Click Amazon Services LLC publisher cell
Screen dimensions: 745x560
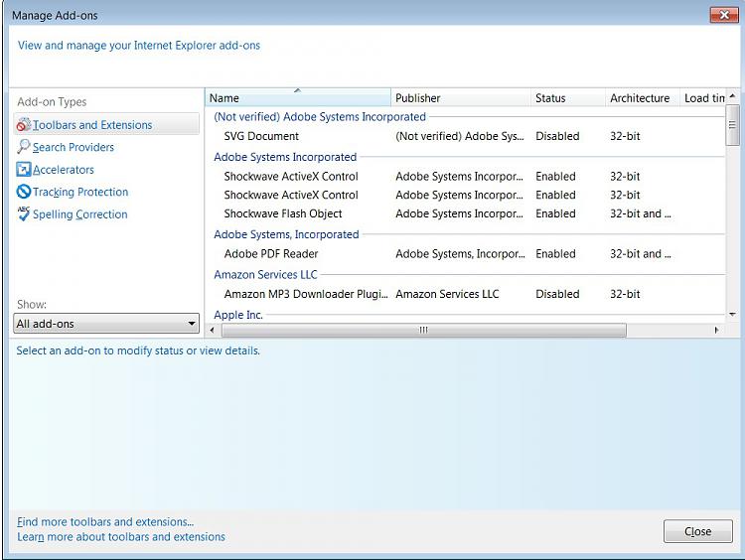click(x=447, y=294)
